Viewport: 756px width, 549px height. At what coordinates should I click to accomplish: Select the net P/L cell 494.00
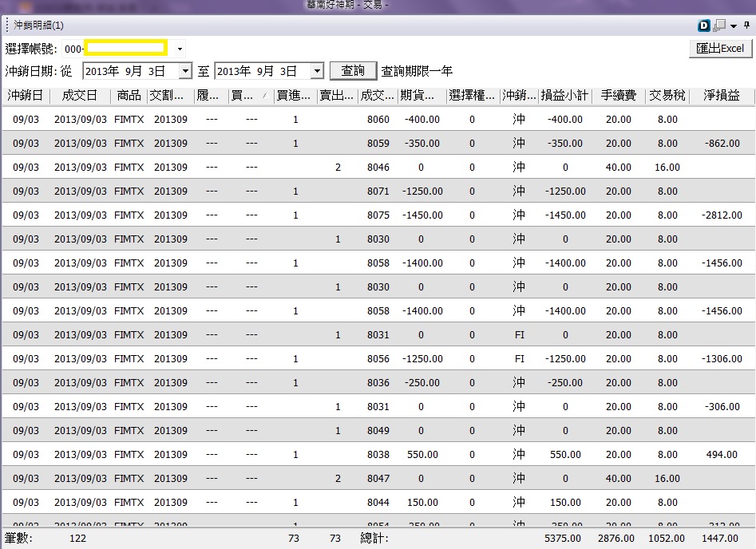tap(722, 455)
